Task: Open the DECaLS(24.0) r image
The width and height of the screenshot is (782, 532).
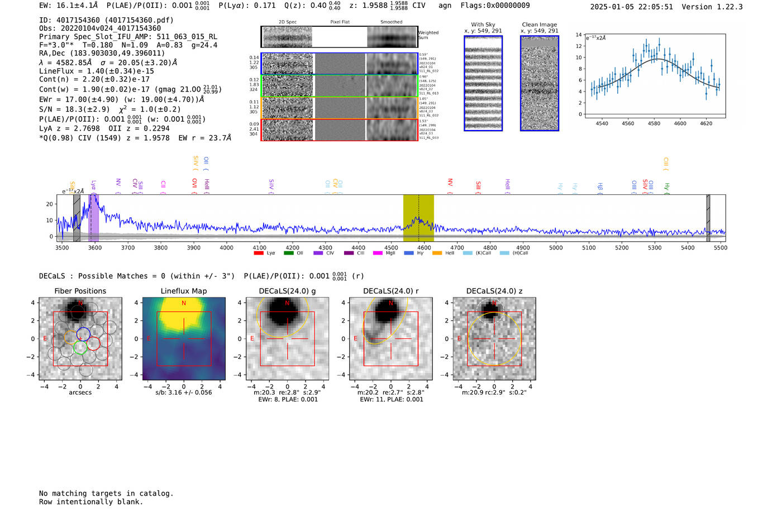Action: pyautogui.click(x=391, y=338)
